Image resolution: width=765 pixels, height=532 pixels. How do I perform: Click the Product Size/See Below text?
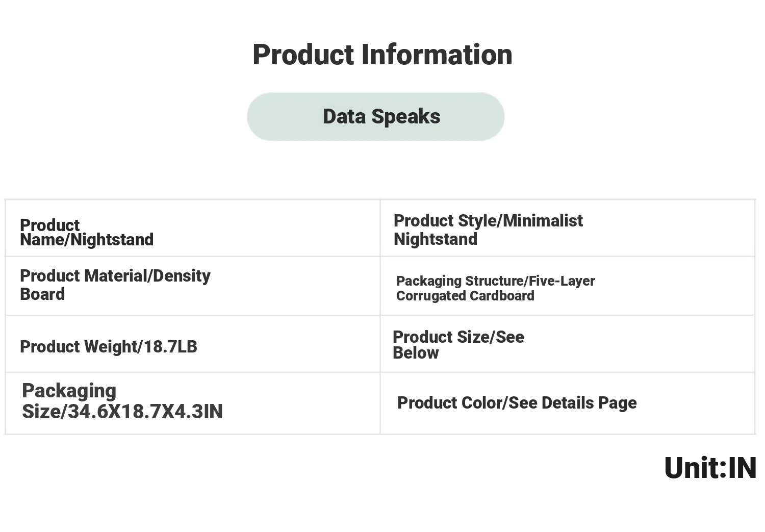[x=458, y=344]
